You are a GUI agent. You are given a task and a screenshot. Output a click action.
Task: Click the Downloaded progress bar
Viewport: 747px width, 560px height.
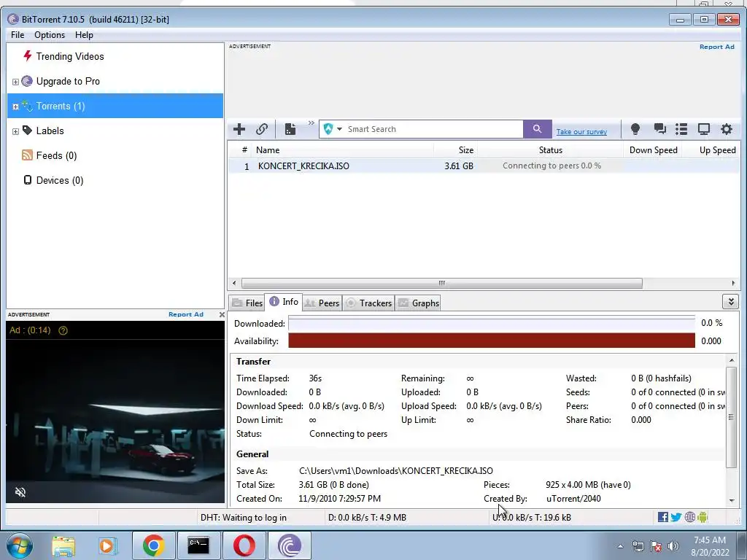[492, 323]
